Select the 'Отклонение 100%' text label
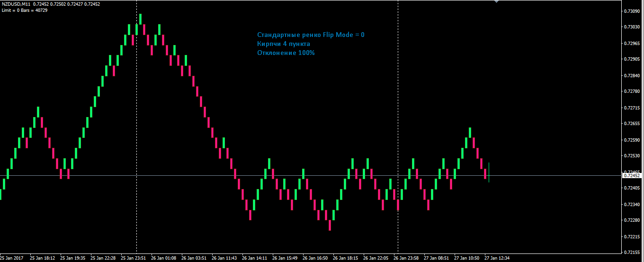 point(286,53)
